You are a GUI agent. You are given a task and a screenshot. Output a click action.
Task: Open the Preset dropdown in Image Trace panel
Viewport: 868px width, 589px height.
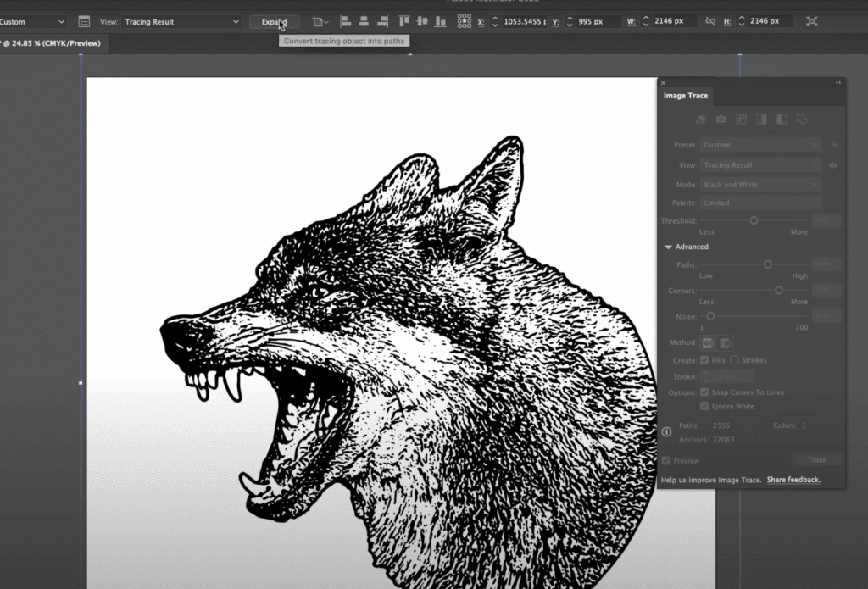(760, 144)
